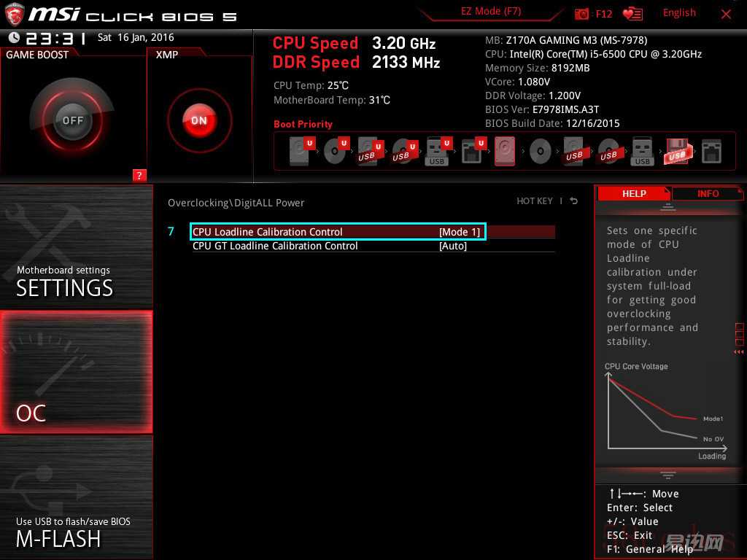Switch to the HELP tab
Screen dimensions: 747x560
(x=634, y=194)
